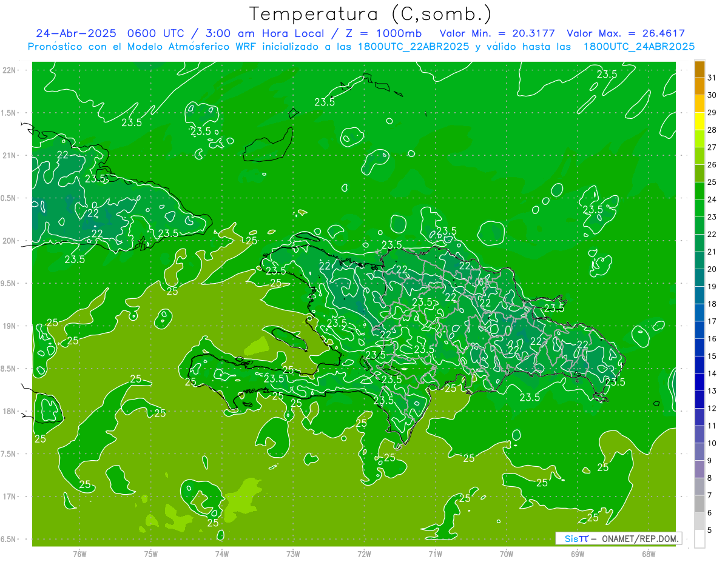728x562 pixels.
Task: Click the yellow swatch between 28 and 29
Action: click(699, 121)
